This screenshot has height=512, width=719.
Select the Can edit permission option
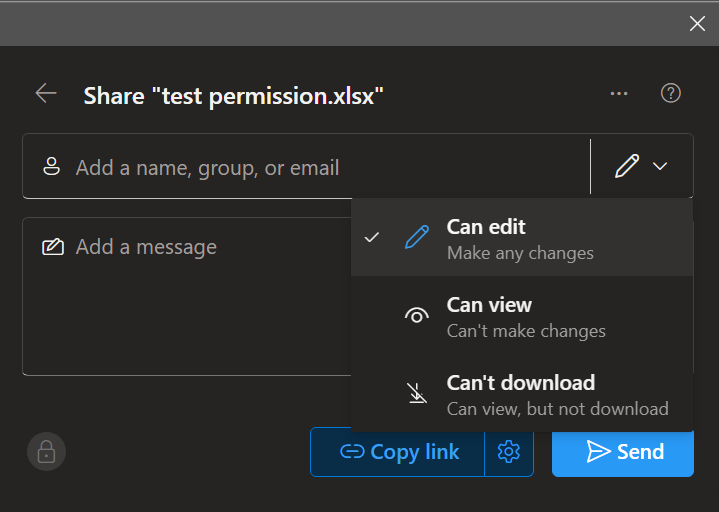coord(520,238)
